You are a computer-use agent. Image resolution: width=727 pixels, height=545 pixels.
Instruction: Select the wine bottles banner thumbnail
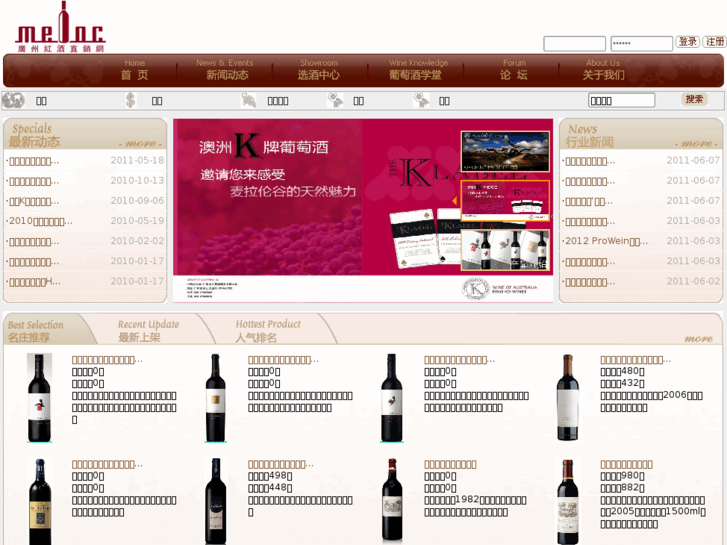(505, 250)
